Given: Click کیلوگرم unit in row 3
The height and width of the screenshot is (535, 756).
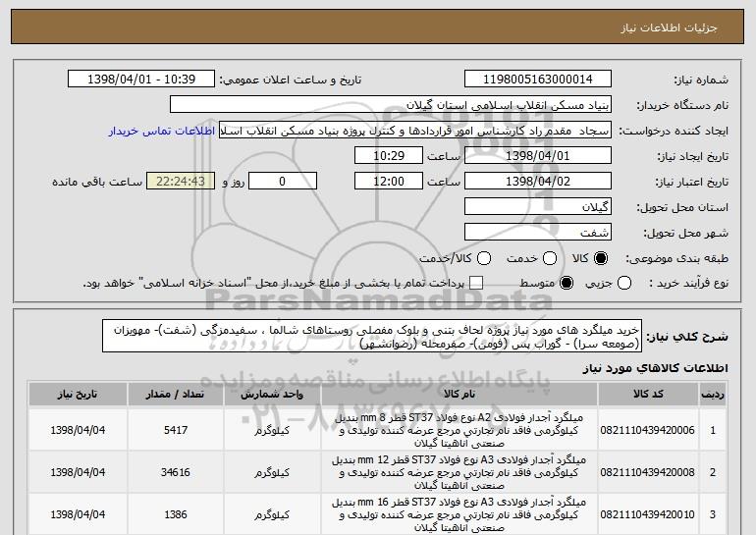Looking at the screenshot, I should tap(272, 515).
